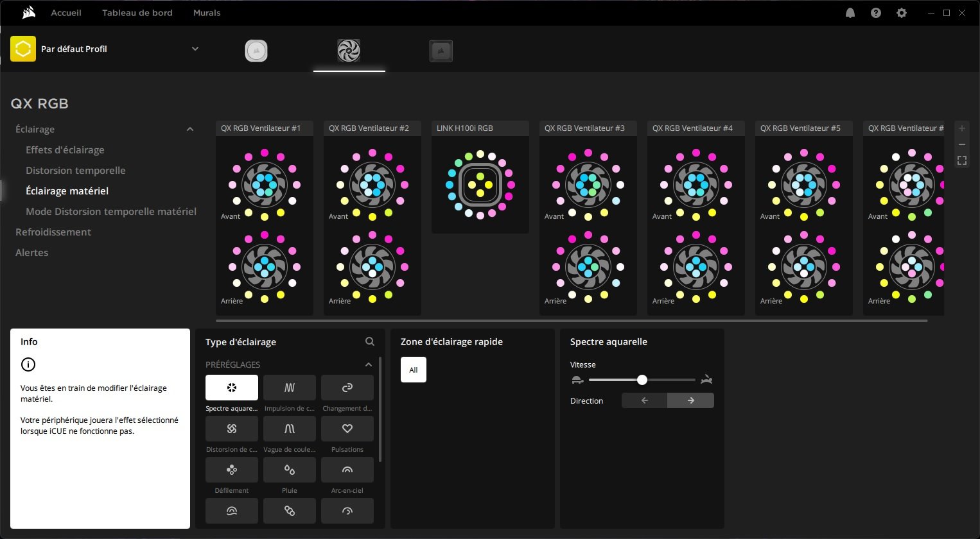Screen dimensions: 980x539
Task: Set Direction to right arrow
Action: (x=691, y=400)
